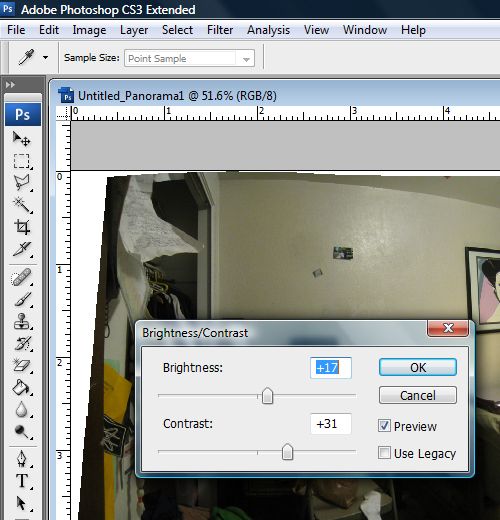Open the Select menu

click(x=177, y=30)
